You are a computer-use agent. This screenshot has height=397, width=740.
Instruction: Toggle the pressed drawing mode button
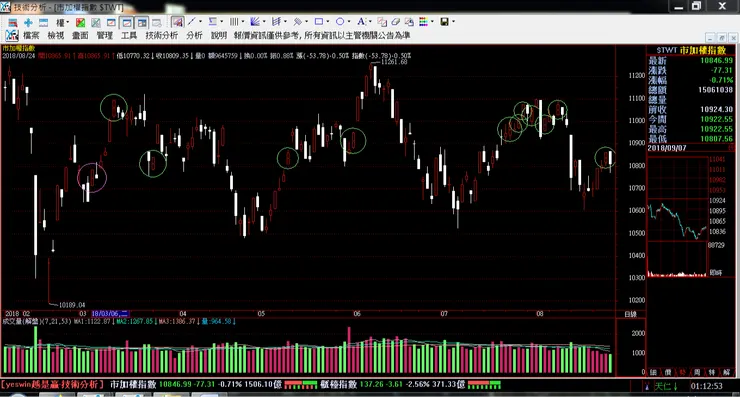click(x=177, y=22)
